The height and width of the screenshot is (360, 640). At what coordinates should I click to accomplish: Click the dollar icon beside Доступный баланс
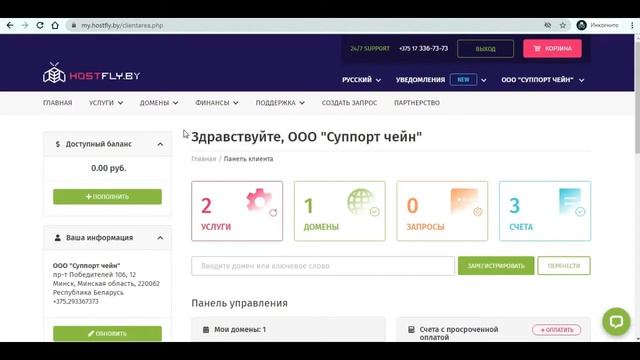[58, 144]
